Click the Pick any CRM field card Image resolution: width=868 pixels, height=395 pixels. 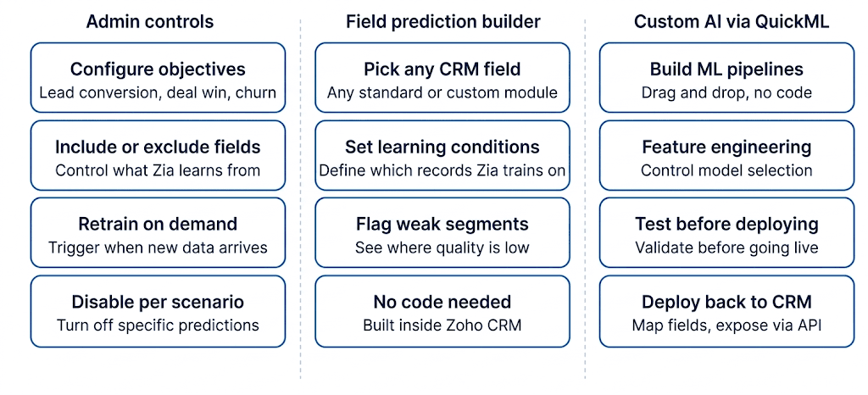(442, 79)
